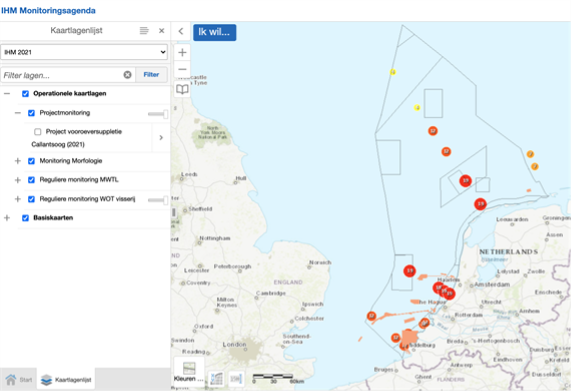Image resolution: width=572 pixels, height=392 pixels.
Task: Open details arrow for Project vooroeversuppletie
Action: 161,137
